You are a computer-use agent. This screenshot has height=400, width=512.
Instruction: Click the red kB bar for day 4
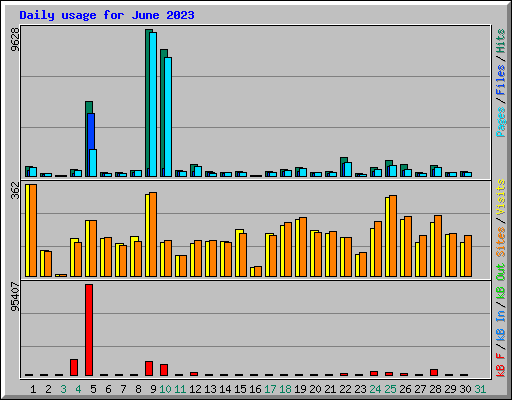(x=74, y=367)
